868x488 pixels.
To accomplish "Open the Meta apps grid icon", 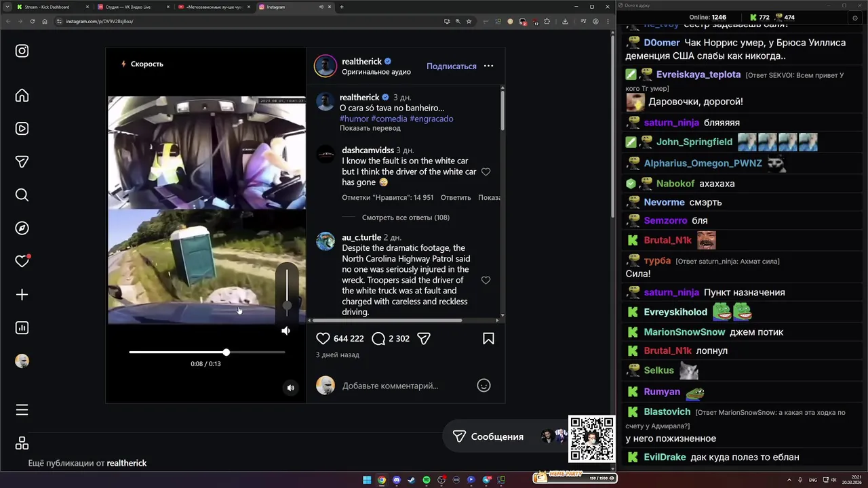I will [22, 443].
